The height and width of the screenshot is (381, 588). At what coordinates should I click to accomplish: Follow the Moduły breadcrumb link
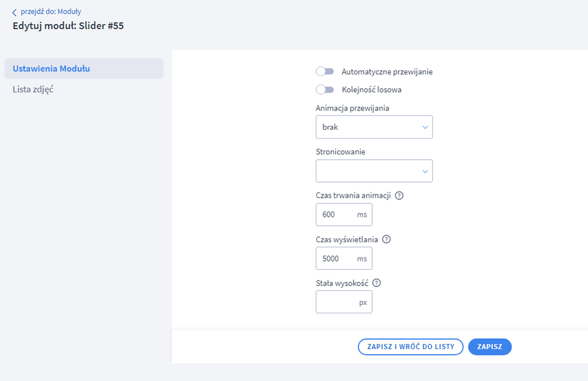70,12
